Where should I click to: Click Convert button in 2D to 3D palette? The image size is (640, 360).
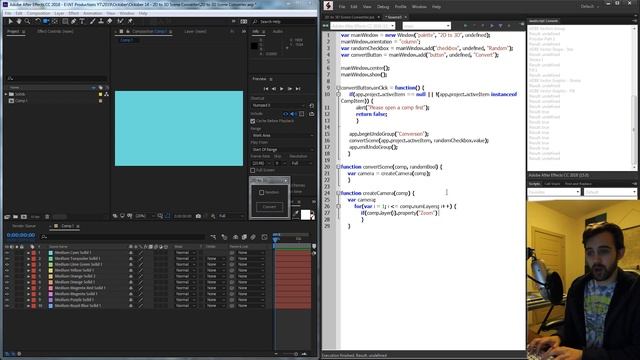click(269, 207)
